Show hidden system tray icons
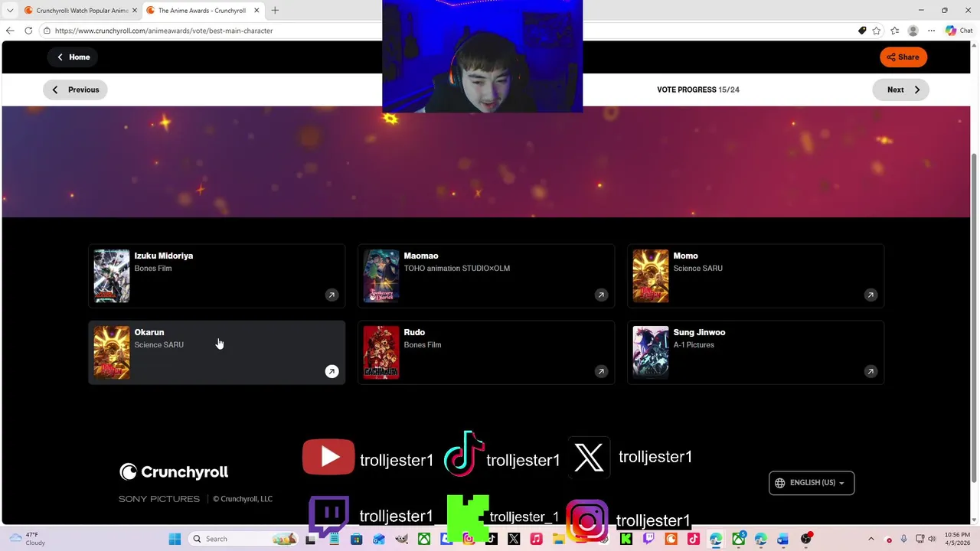 [x=871, y=539]
